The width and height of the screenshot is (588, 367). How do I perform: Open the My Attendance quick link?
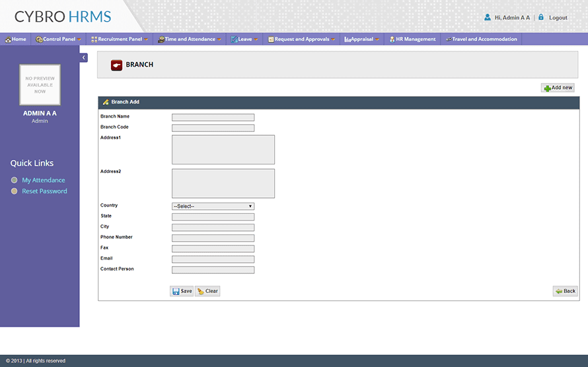coord(44,180)
